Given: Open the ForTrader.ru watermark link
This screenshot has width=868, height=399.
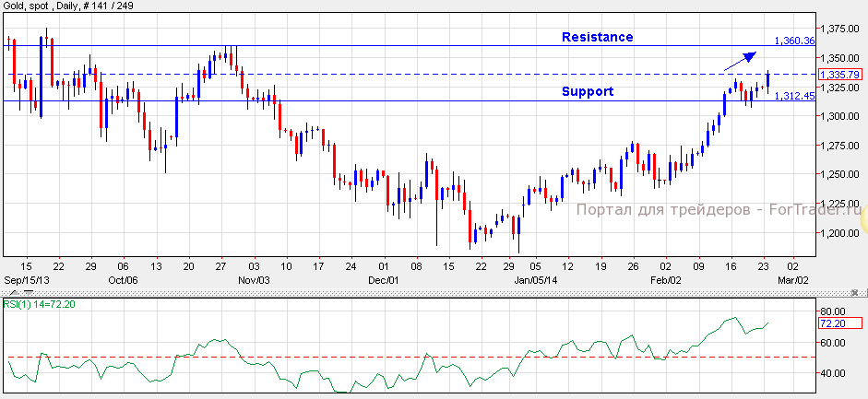Looking at the screenshot, I should (716, 210).
